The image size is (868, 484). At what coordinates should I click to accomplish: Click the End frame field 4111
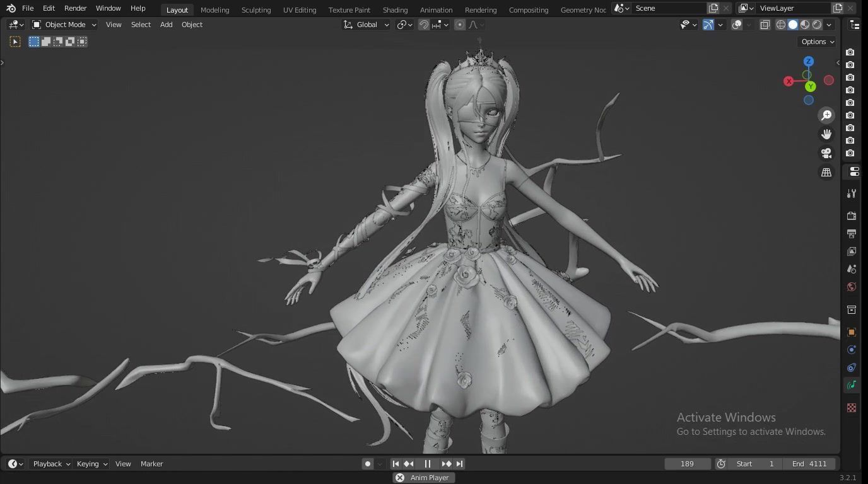click(x=809, y=464)
